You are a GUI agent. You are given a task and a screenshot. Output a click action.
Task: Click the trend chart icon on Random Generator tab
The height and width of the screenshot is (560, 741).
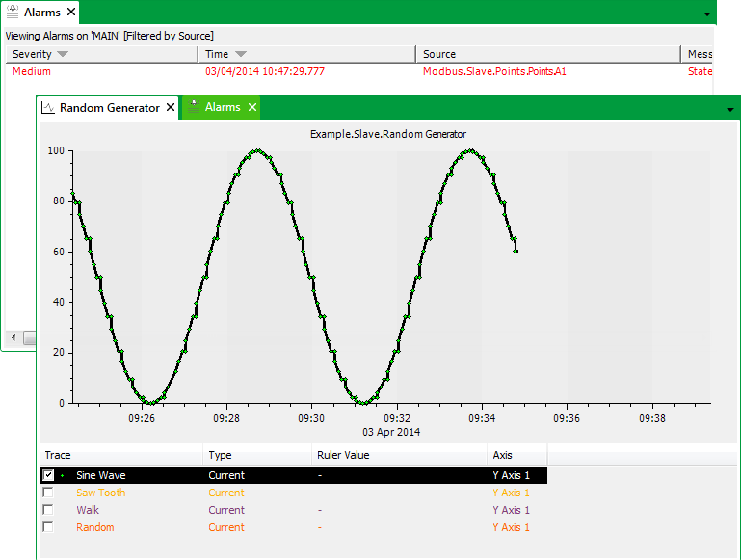coord(47,108)
